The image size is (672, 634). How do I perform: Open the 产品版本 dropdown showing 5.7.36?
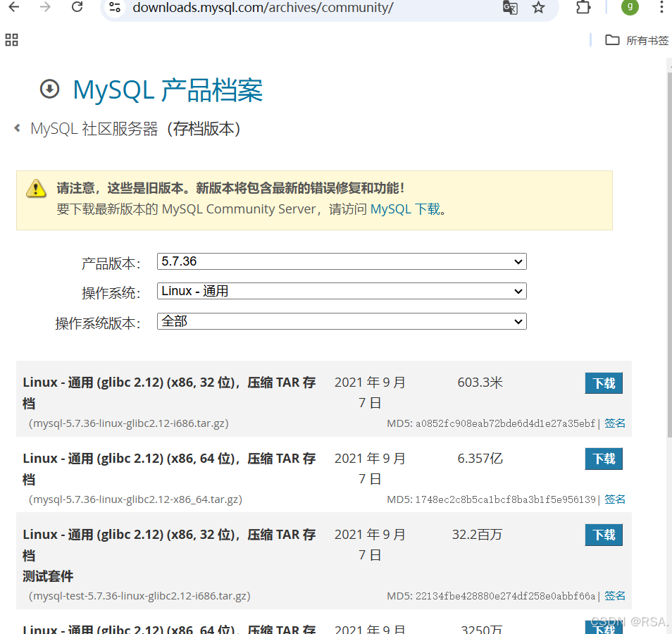pos(342,261)
